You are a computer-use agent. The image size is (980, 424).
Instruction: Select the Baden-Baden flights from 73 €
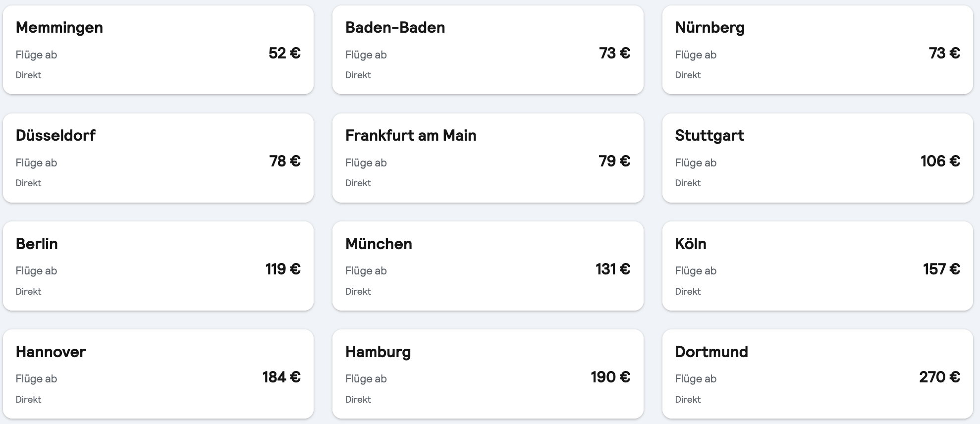[x=488, y=50]
